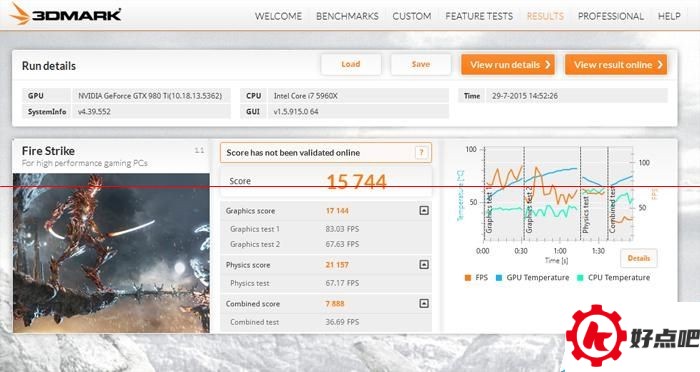This screenshot has height=372, width=700.
Task: Go to the Custom tab
Action: 412,16
